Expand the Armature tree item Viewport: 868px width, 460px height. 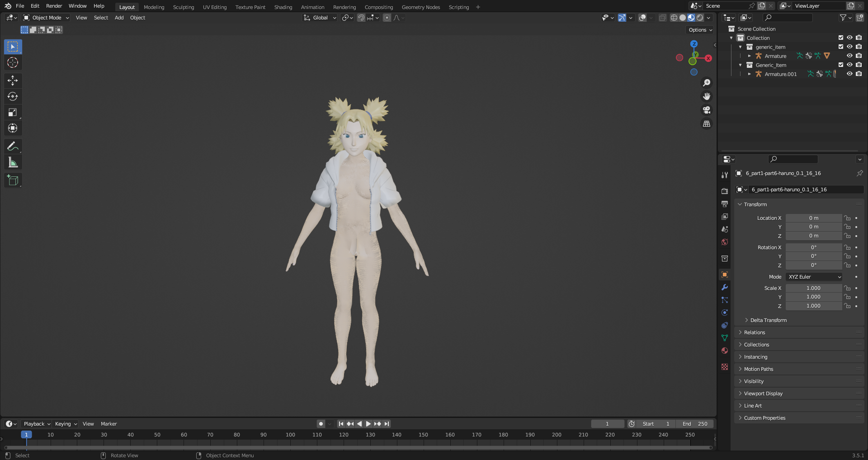[749, 56]
